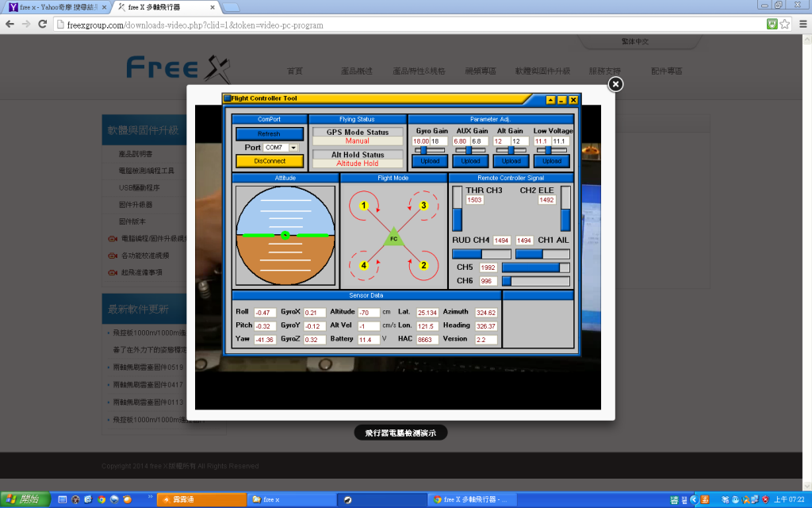Click motor 3 in the Flight Mode diagram
The height and width of the screenshot is (508, 812).
pyautogui.click(x=423, y=206)
